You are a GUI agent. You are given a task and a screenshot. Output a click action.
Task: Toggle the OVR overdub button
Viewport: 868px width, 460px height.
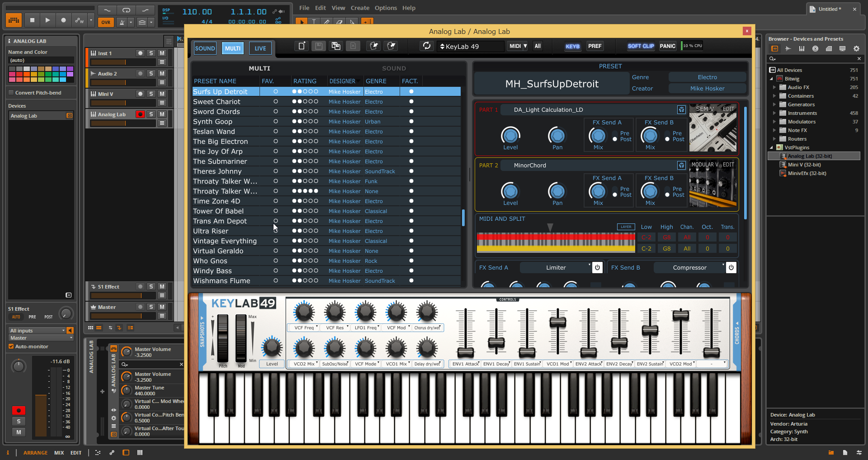pos(106,22)
